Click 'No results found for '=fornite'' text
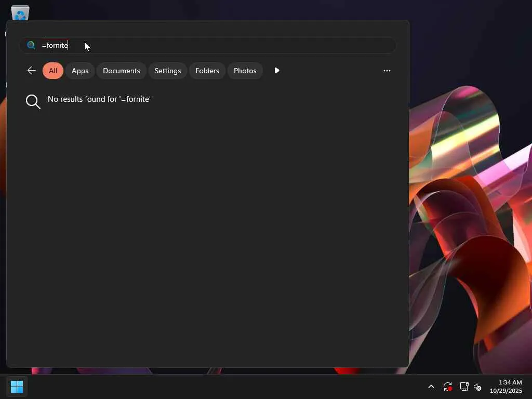The width and height of the screenshot is (532, 399). click(99, 99)
